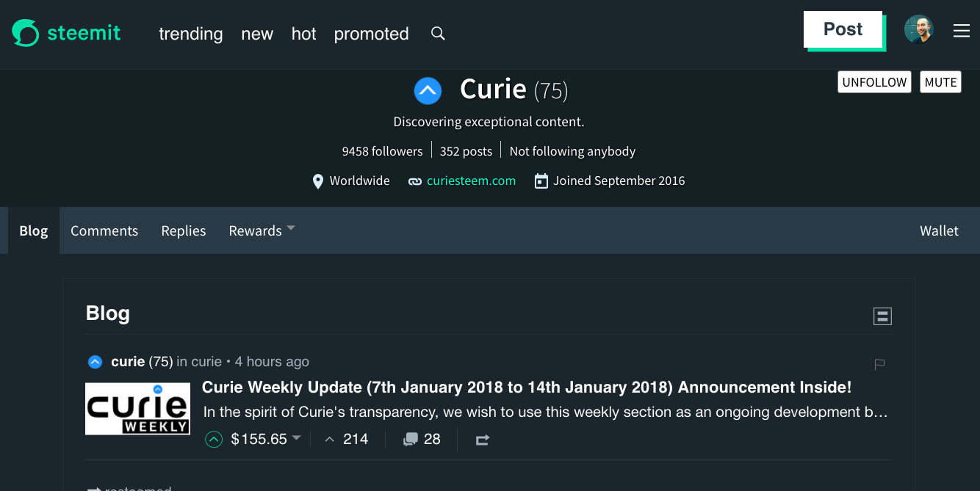The width and height of the screenshot is (980, 491).
Task: Click the Steemit logo icon
Action: pos(26,33)
